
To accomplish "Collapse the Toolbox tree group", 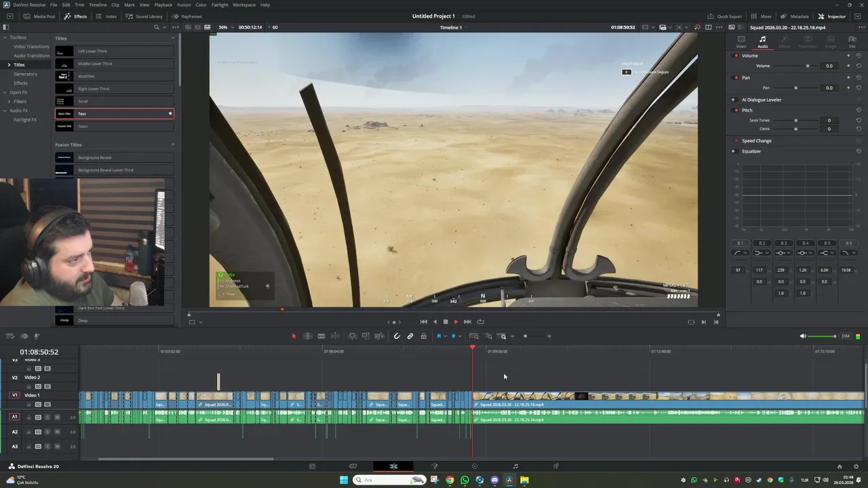I will pyautogui.click(x=5, y=37).
